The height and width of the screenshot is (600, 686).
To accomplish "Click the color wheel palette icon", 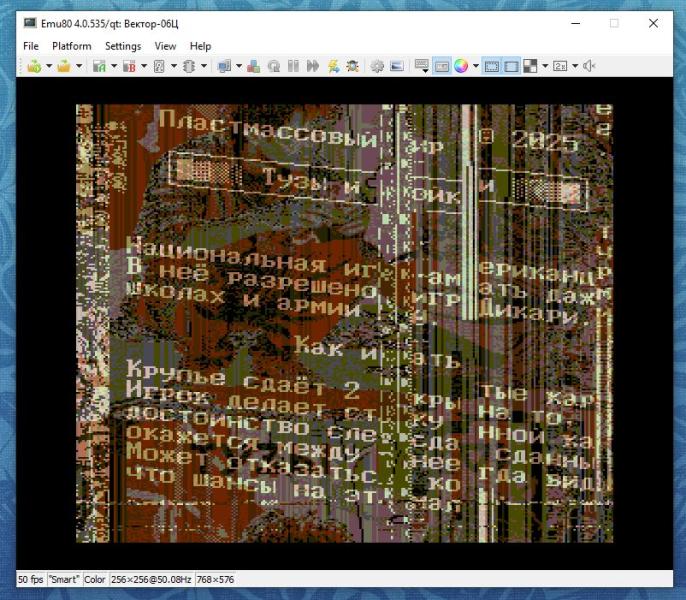I will 461,66.
